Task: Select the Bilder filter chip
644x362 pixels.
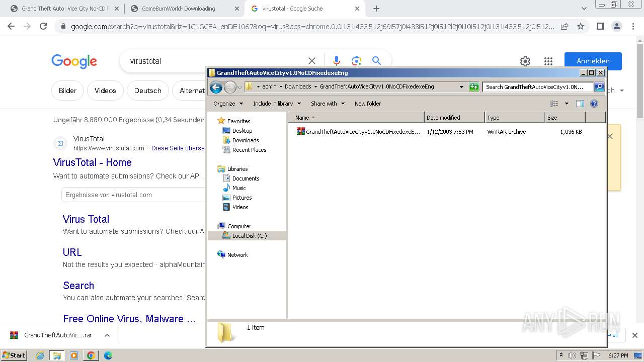Action: (67, 90)
